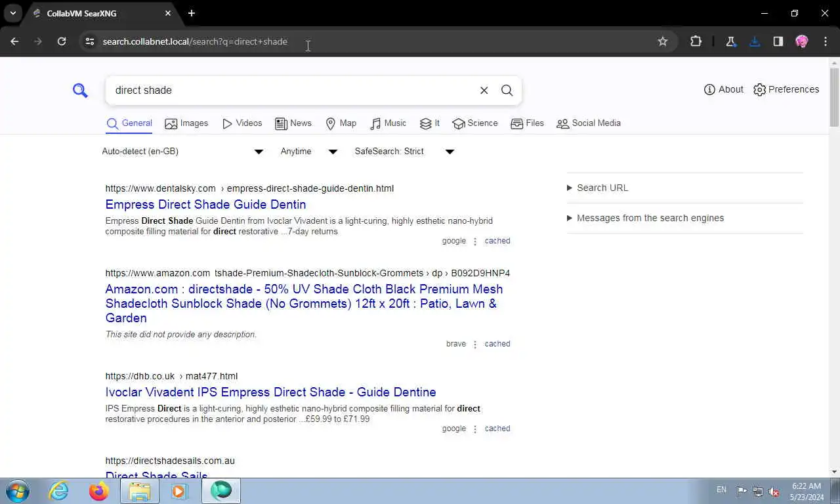Submit search using the magnifier button
840x504 pixels.
(507, 91)
